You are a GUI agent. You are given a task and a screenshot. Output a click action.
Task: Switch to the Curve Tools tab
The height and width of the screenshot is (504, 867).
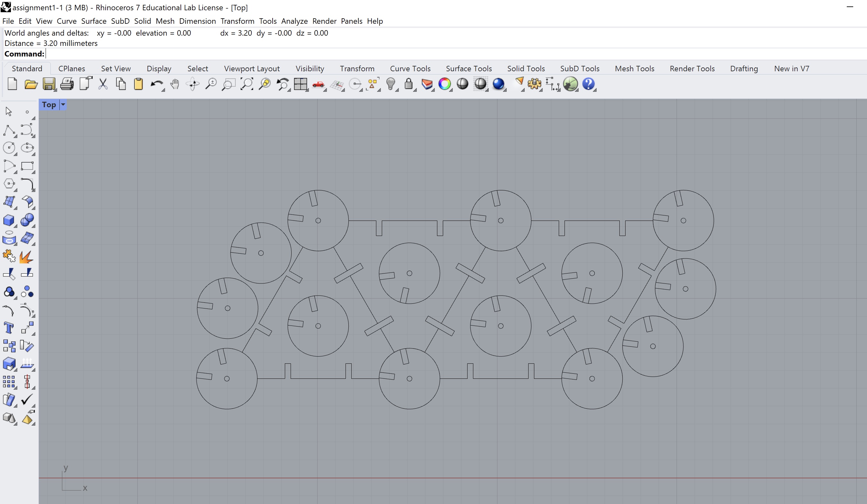point(410,68)
